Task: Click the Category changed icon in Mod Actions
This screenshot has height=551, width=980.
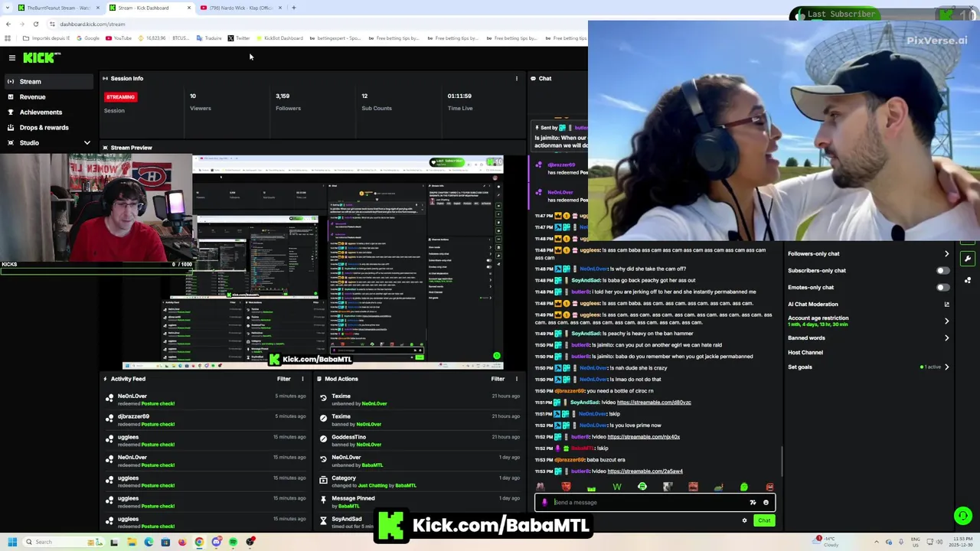Action: coord(323,479)
